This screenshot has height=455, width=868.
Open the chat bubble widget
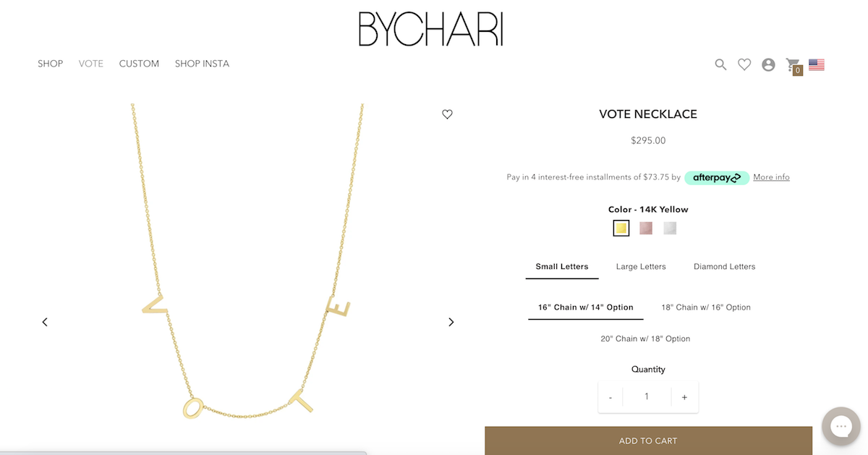(x=841, y=426)
